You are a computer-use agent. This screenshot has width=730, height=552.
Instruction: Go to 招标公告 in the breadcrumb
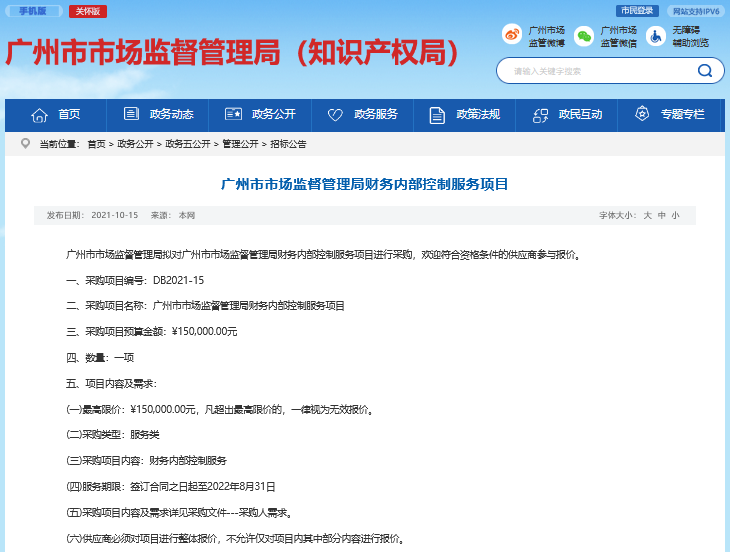pos(288,144)
